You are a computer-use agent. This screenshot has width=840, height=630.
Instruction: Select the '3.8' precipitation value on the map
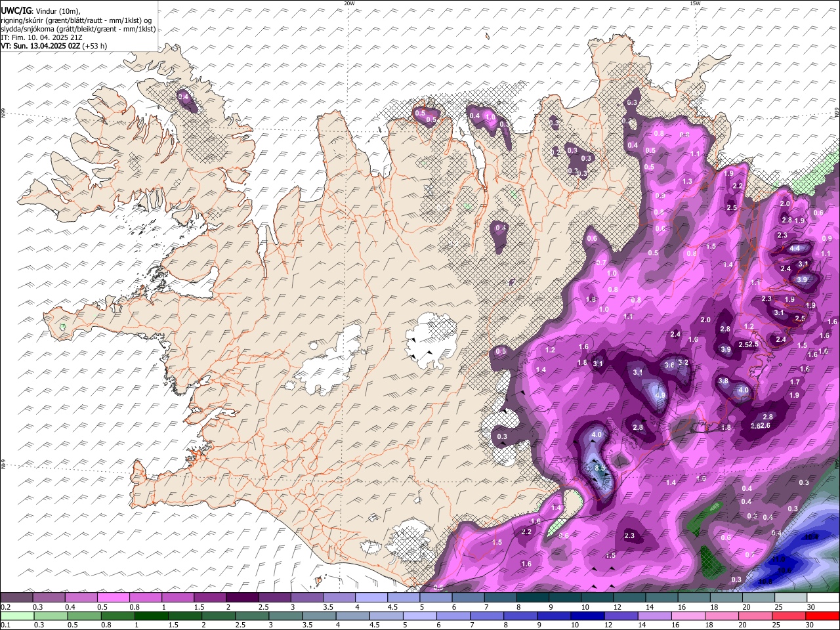[723, 381]
